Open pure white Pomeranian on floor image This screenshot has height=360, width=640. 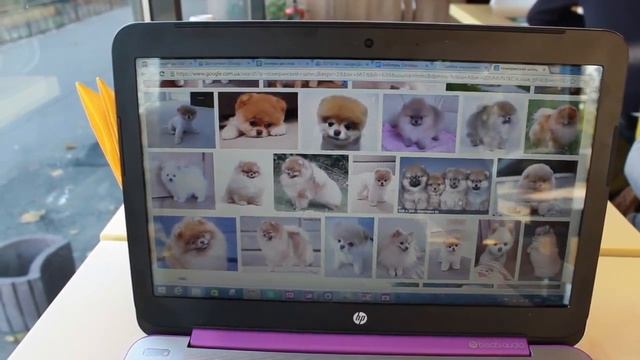coord(182,181)
